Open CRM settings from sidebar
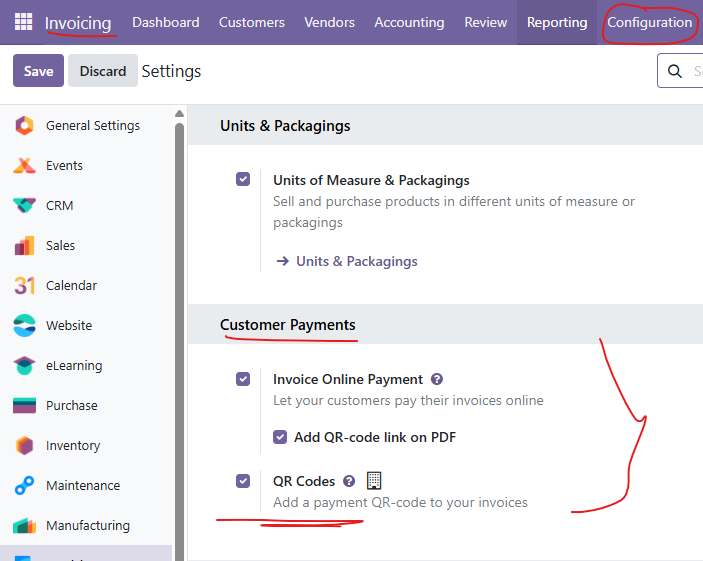The image size is (703, 561). (59, 206)
